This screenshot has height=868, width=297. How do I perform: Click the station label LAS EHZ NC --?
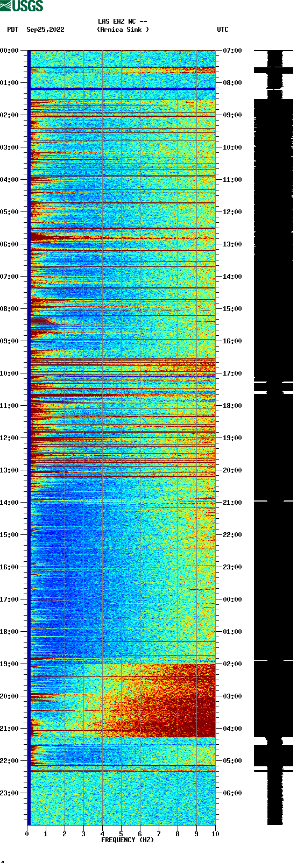(x=123, y=22)
